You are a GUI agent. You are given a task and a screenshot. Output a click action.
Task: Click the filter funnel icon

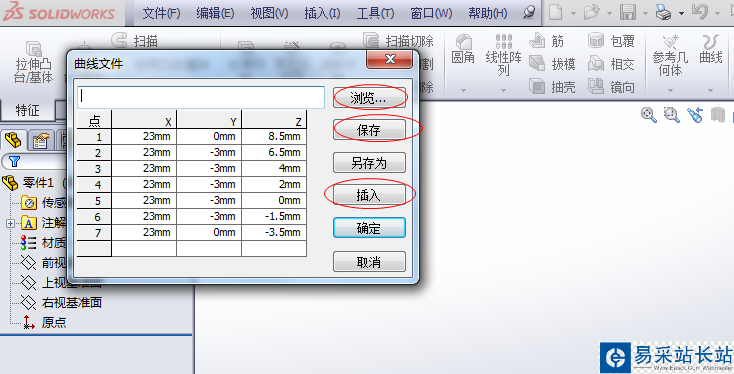(14, 161)
